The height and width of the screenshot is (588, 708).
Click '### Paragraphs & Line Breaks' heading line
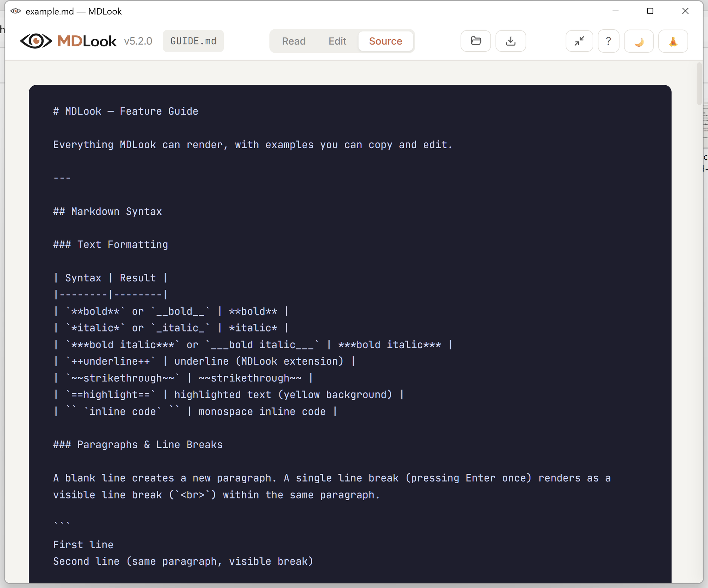click(x=138, y=445)
